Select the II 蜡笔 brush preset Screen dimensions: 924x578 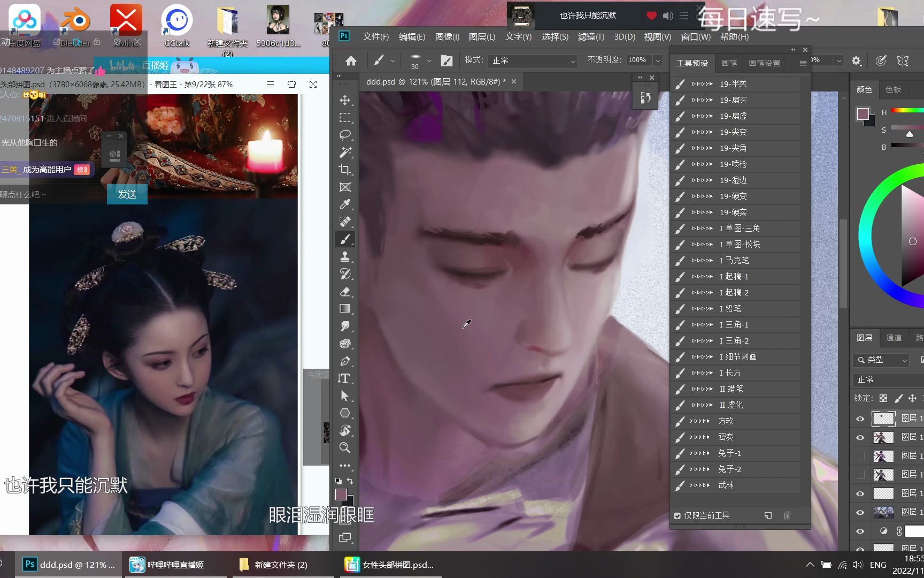coord(736,389)
